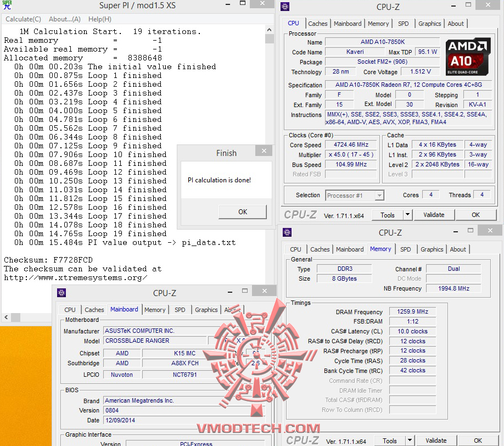Open Graphics tab in top CPU-Z window
Image resolution: width=504 pixels, height=446 pixels.
430,24
